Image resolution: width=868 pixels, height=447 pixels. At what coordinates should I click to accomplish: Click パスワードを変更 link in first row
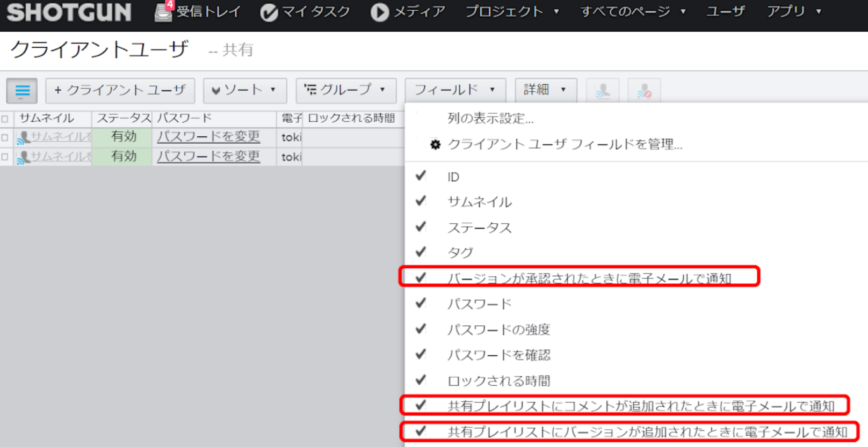pos(208,137)
